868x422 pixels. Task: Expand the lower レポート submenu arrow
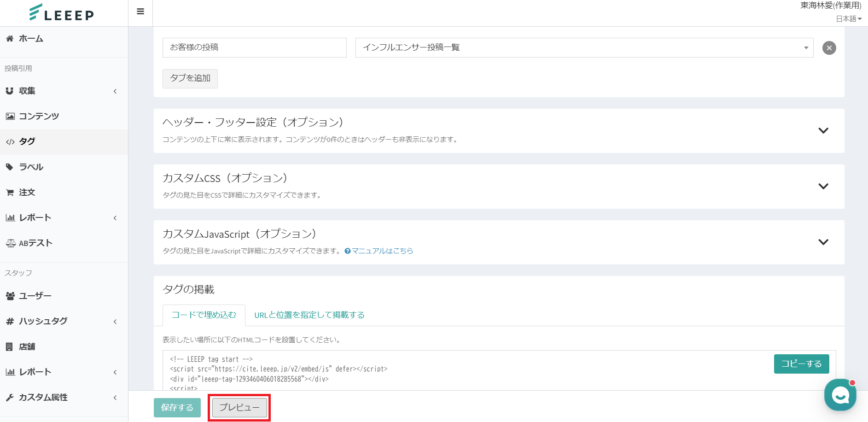point(115,372)
